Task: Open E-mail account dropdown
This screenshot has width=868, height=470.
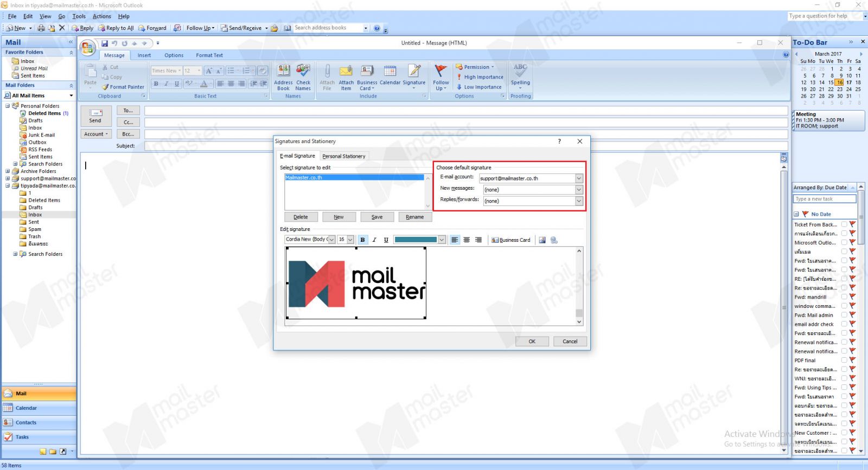Action: pyautogui.click(x=579, y=178)
